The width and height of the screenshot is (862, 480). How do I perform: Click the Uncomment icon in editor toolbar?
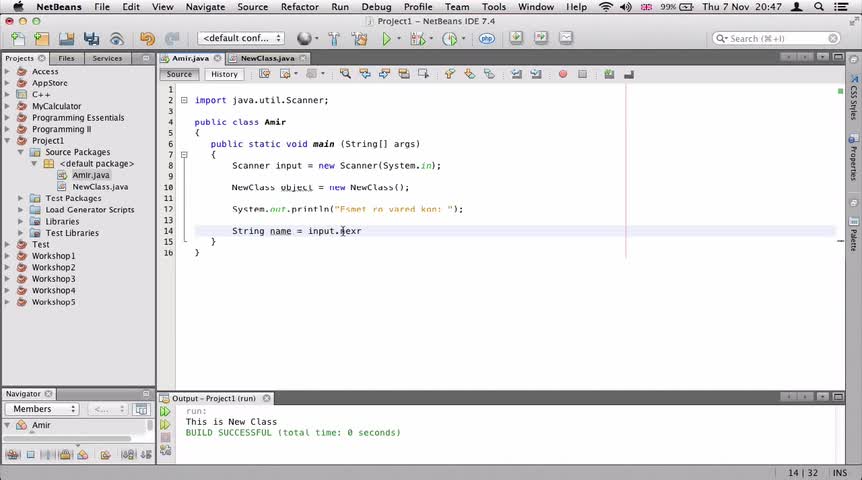click(x=629, y=74)
